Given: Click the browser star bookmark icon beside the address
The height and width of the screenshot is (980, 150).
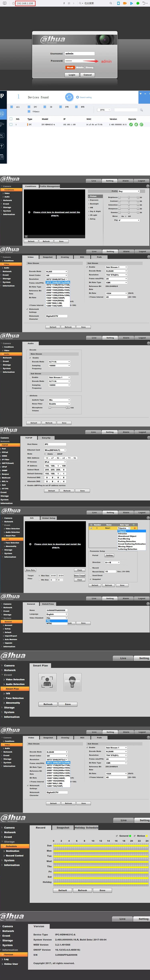Looking at the screenshot, I should pyautogui.click(x=14, y=3).
